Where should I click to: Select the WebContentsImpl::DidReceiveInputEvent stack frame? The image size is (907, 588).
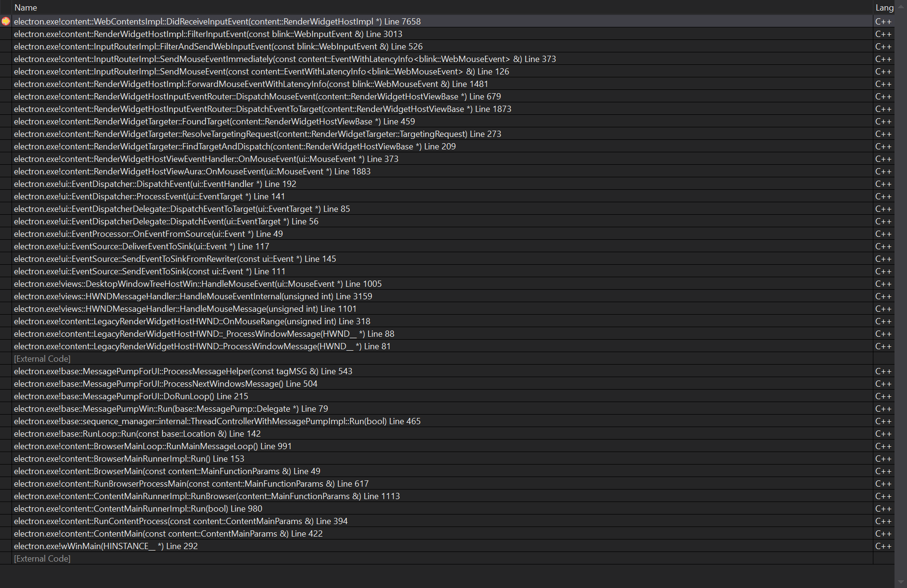point(216,21)
